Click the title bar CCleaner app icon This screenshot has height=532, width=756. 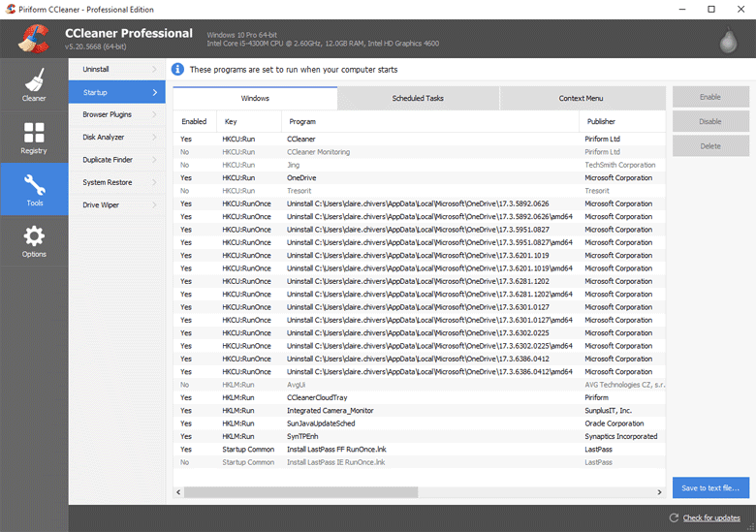[11, 9]
